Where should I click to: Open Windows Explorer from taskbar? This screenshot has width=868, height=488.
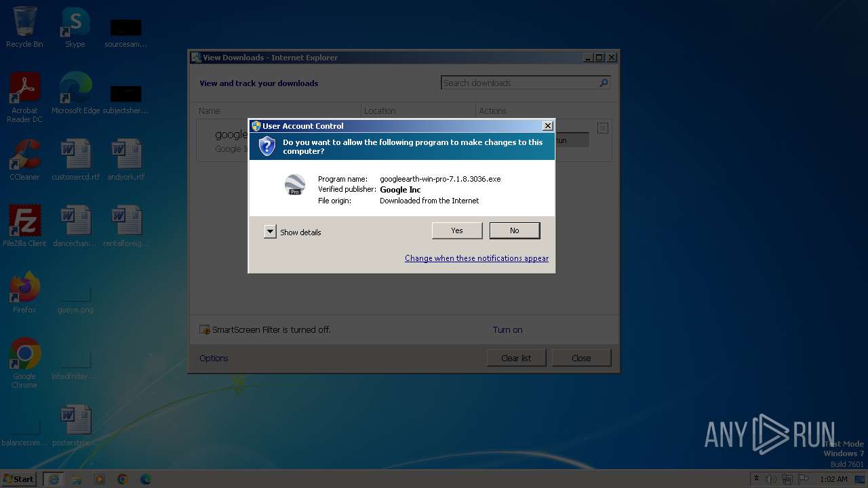click(x=77, y=479)
